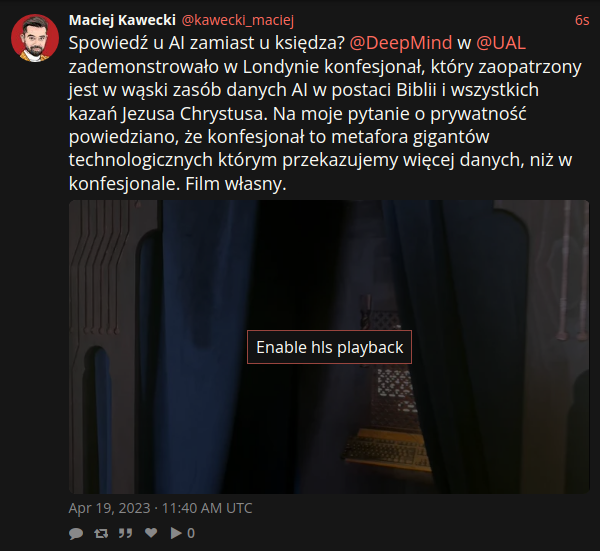Click the 6s relative timestamp
Screen dimensions: 600x551
click(582, 20)
